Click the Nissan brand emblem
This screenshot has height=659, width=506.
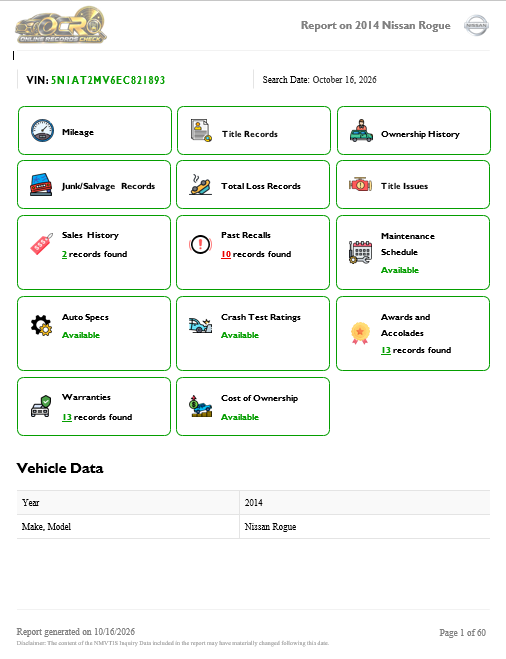tap(476, 25)
